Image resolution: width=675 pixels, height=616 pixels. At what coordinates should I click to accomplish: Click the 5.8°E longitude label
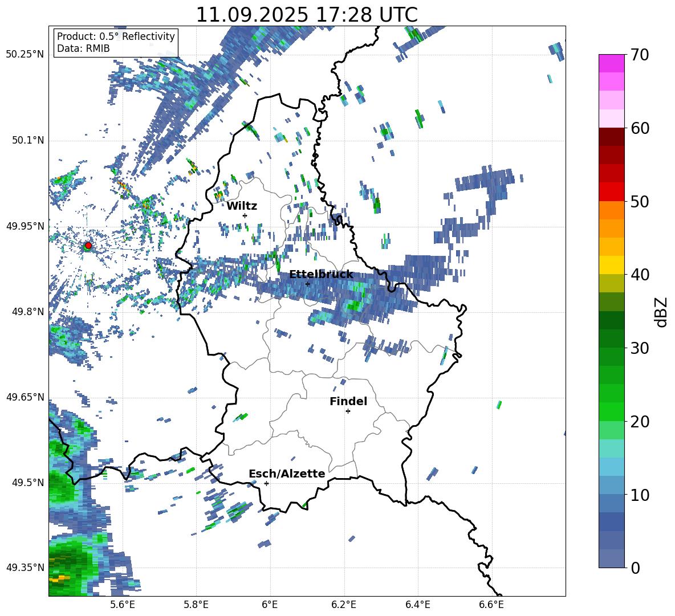196,605
